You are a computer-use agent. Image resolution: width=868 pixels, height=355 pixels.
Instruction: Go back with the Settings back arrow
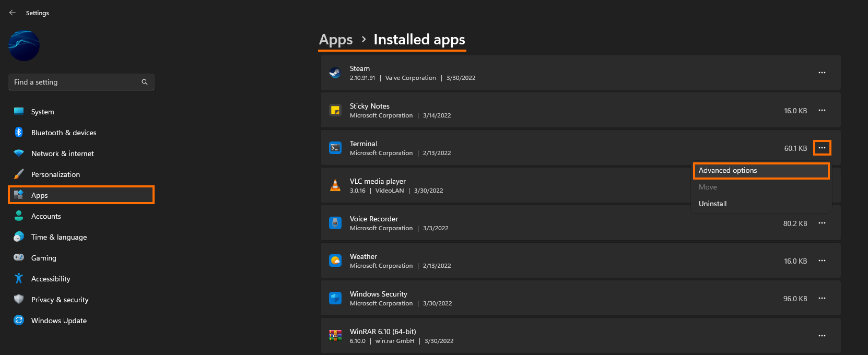coord(13,13)
